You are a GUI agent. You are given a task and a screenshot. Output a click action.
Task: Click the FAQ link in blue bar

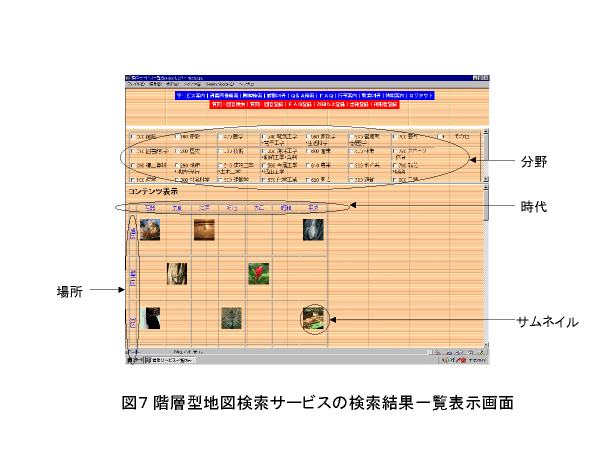(326, 96)
